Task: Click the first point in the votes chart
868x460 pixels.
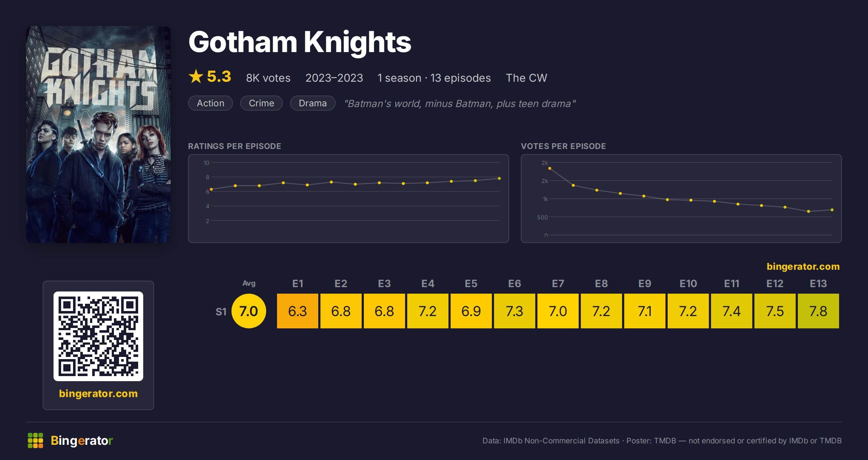Action: (x=550, y=169)
